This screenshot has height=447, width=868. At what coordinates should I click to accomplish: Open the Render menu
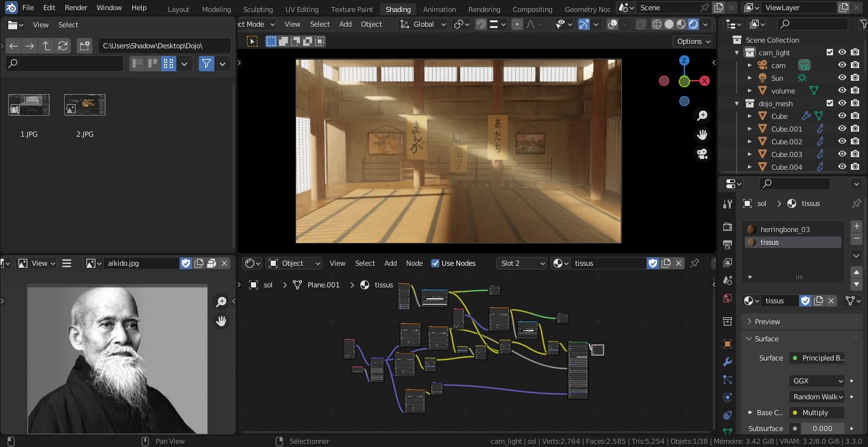click(x=76, y=8)
